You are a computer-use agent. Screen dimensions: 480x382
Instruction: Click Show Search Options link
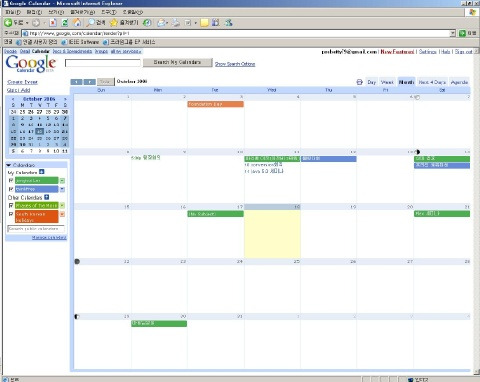(235, 64)
